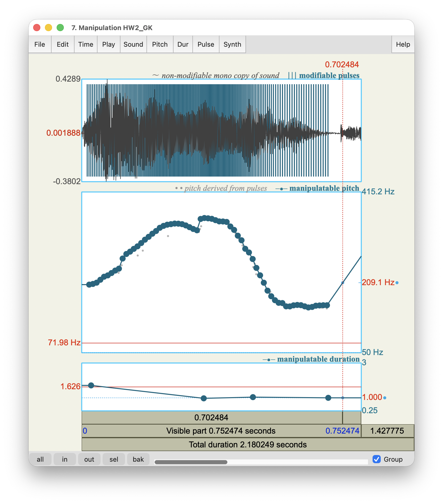Expand the Synth menu

[x=232, y=44]
